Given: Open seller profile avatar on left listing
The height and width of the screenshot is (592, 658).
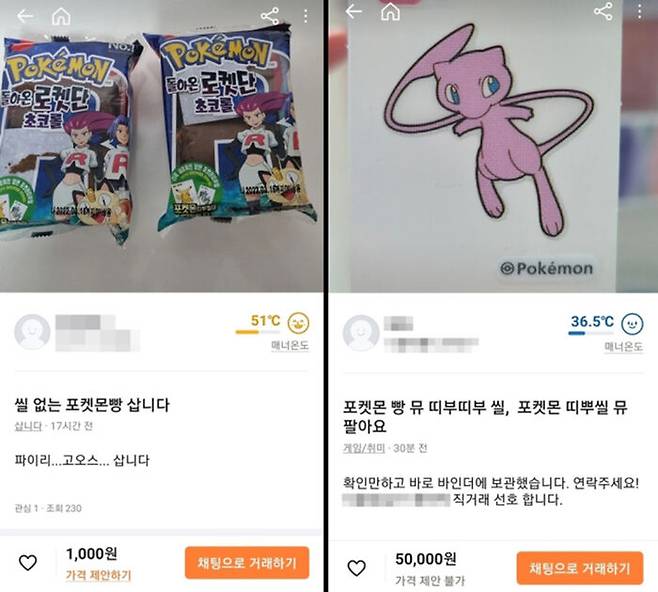Looking at the screenshot, I should pyautogui.click(x=32, y=332).
